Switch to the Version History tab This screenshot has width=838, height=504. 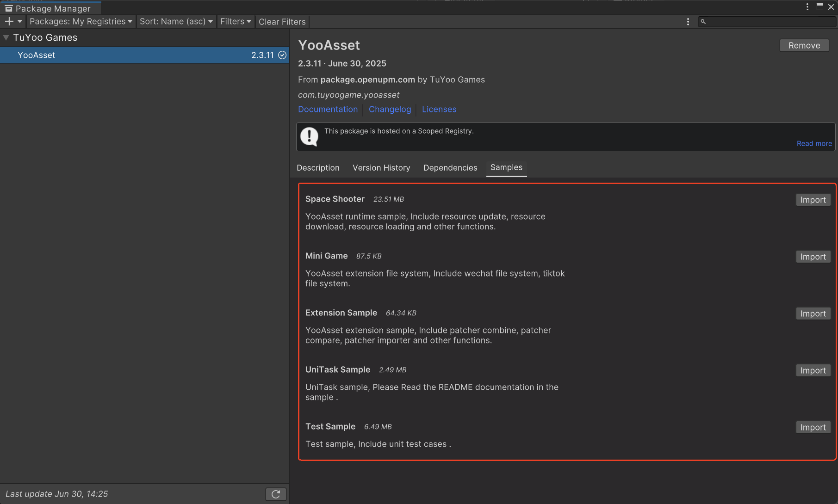(x=381, y=168)
